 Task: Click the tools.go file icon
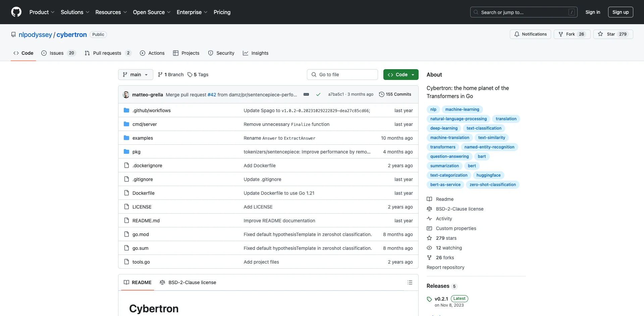[x=126, y=262]
